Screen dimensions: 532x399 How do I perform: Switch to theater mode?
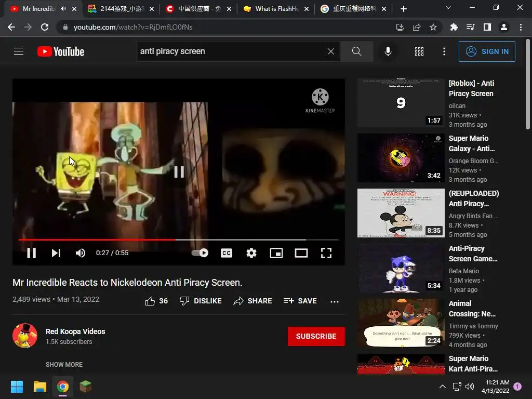click(301, 253)
